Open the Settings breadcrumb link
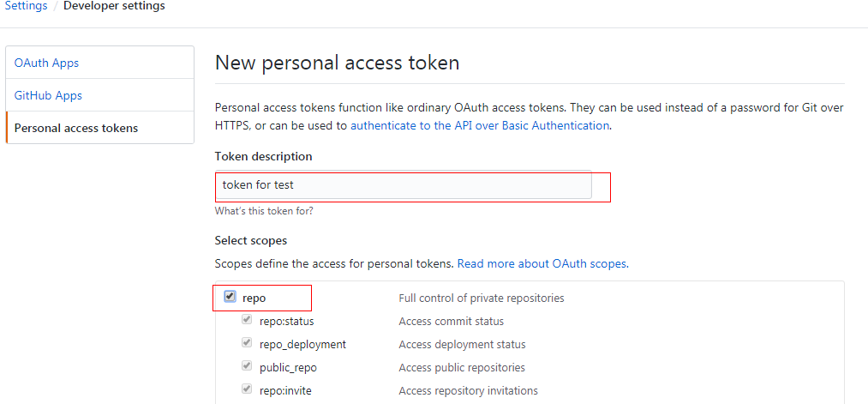The width and height of the screenshot is (868, 404). [26, 7]
